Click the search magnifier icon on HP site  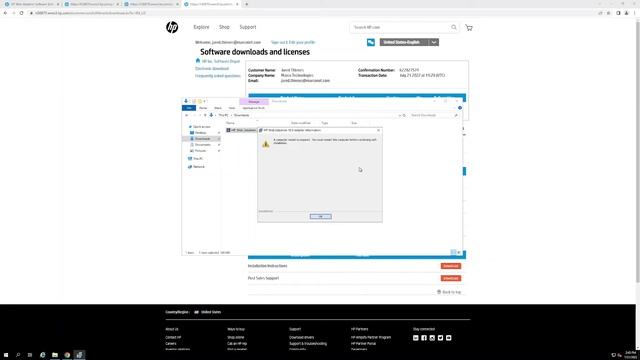(x=453, y=27)
